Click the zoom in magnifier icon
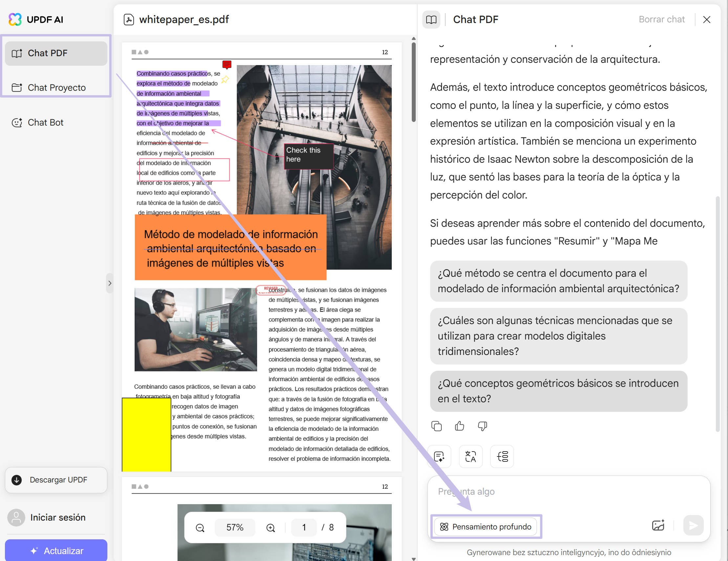Image resolution: width=728 pixels, height=561 pixels. [271, 528]
